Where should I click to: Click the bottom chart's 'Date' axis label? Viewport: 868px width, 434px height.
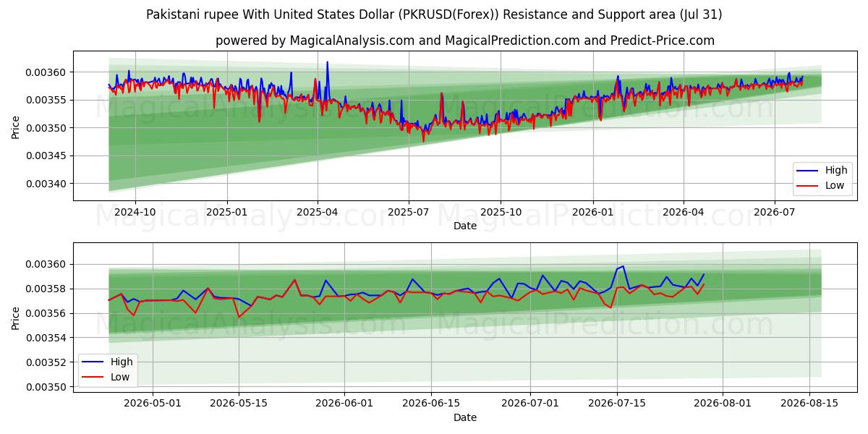pos(465,417)
